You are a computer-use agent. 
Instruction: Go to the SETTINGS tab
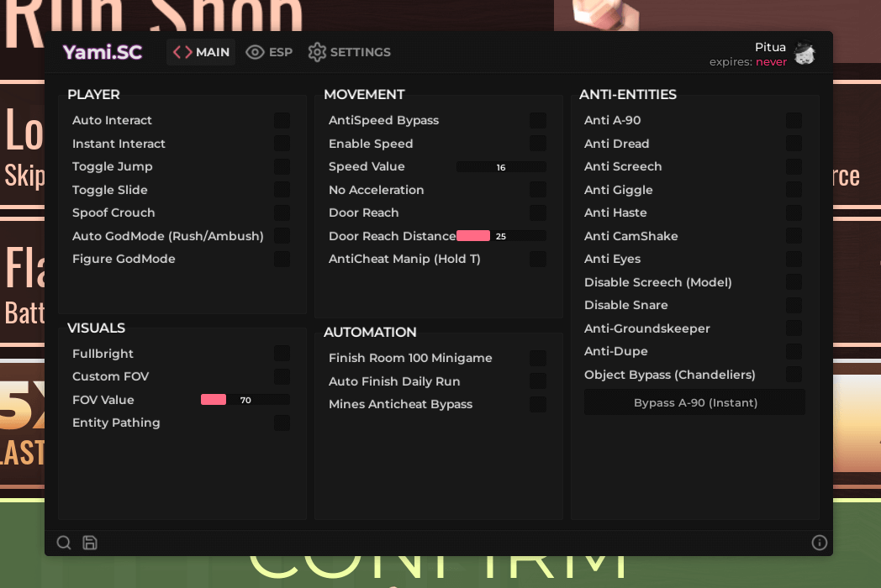point(350,52)
